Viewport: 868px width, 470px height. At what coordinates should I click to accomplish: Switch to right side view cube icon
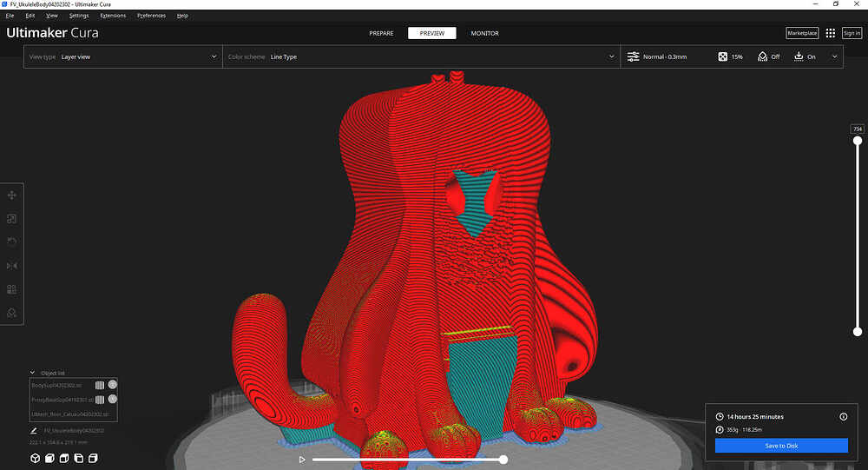pyautogui.click(x=93, y=459)
